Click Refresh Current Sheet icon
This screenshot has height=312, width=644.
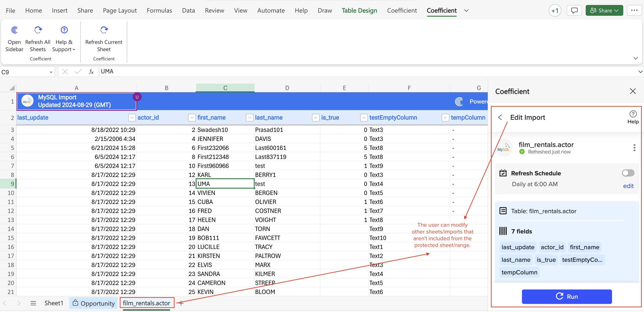click(104, 30)
